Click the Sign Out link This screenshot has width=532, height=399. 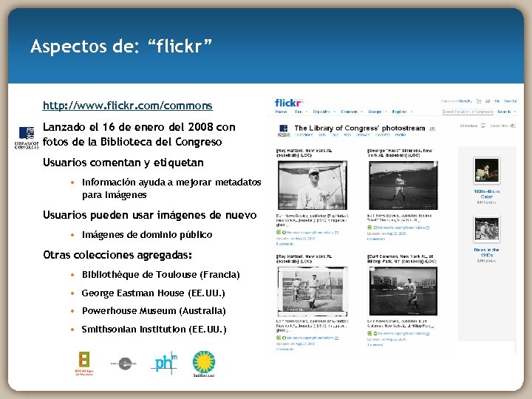tap(510, 101)
